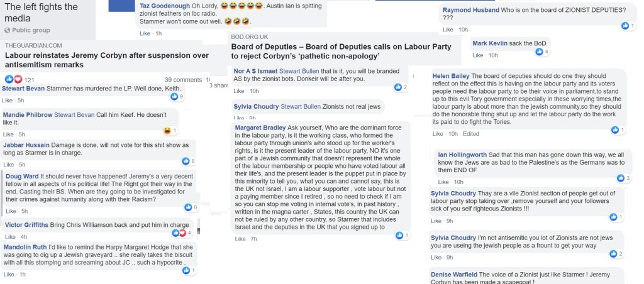Screen dimensions: 644x284
Task: Open the 39 comments link
Action: tap(182, 80)
